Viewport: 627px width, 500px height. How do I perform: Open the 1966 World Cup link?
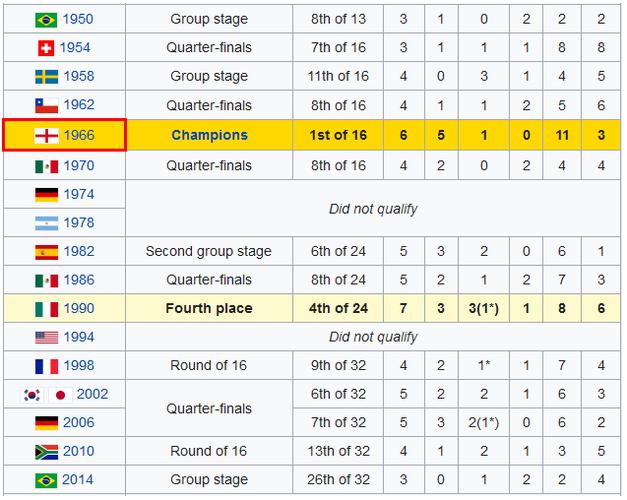pyautogui.click(x=79, y=135)
